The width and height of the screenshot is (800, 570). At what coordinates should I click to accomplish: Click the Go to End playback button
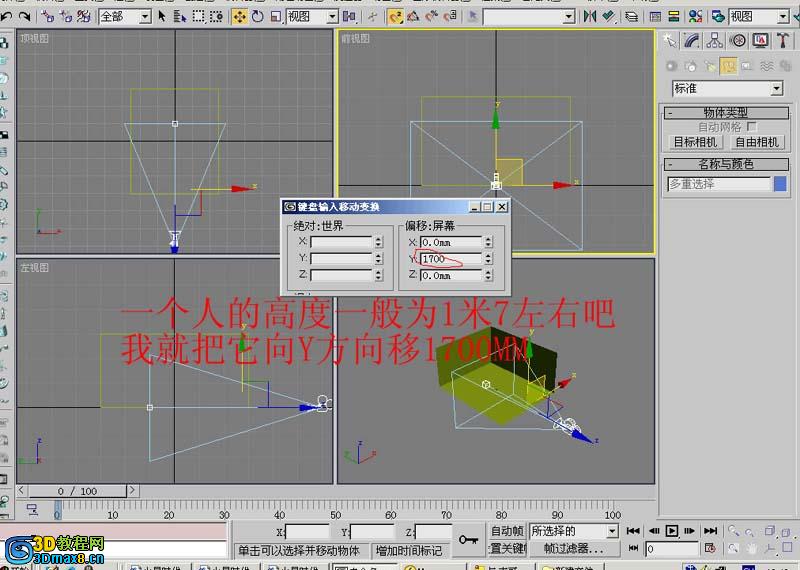pos(711,531)
